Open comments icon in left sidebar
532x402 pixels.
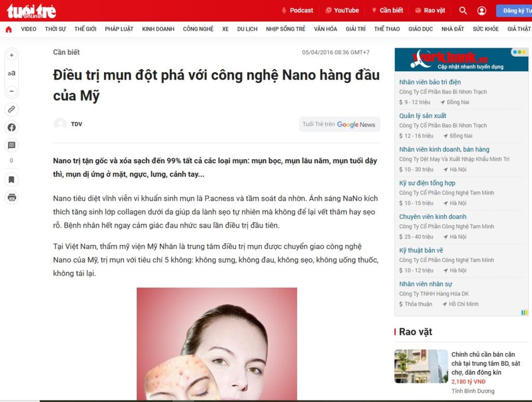pos(11,145)
